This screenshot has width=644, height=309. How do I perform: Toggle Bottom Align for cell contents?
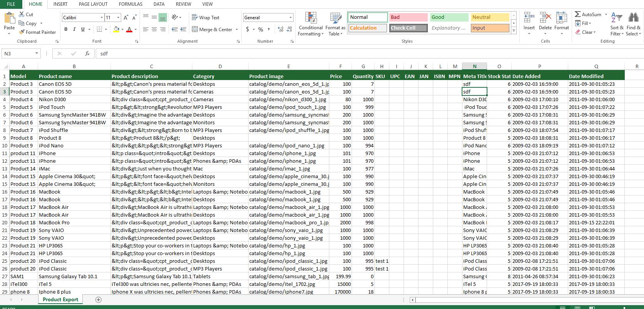pos(163,17)
